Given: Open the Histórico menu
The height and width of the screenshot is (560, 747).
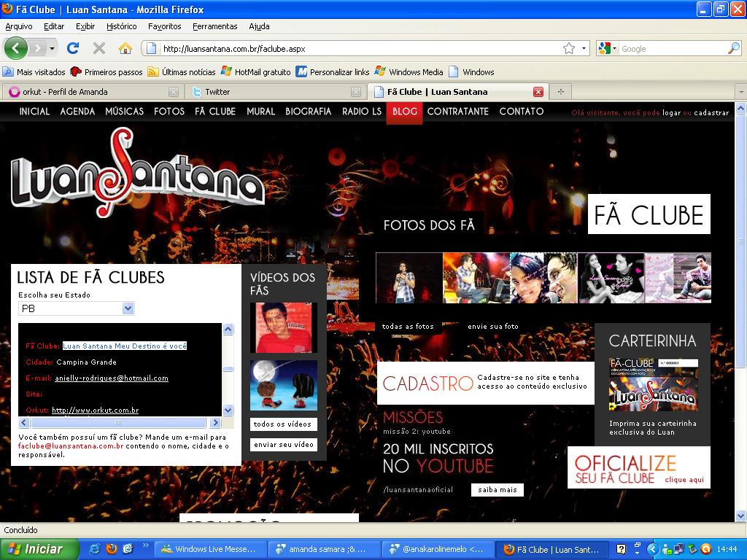Looking at the screenshot, I should tap(122, 27).
